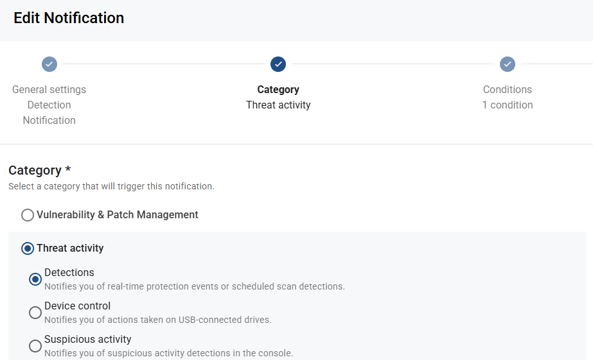This screenshot has width=593, height=364.
Task: Click the 'Notifies you of actions taken on USB-connected drives' text
Action: 157,320
